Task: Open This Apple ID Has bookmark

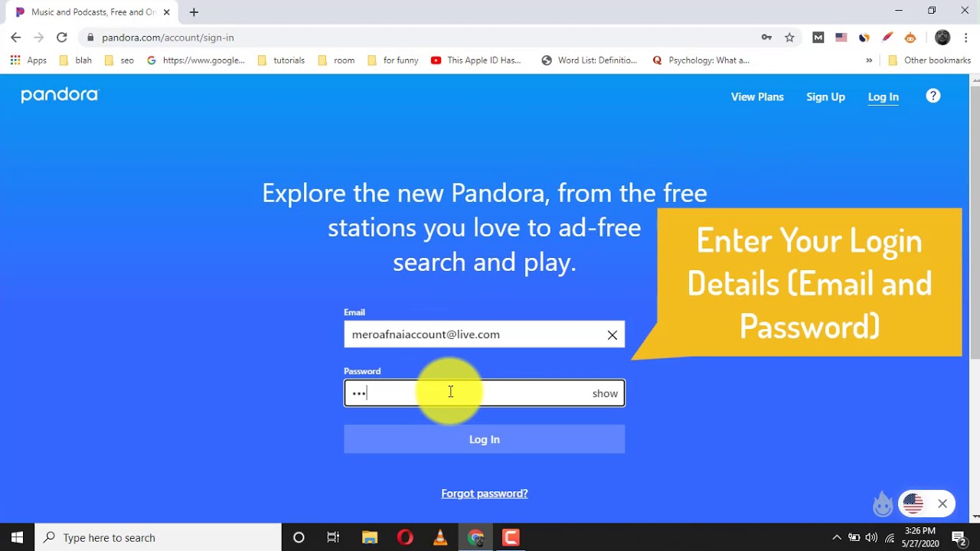Action: (x=475, y=60)
